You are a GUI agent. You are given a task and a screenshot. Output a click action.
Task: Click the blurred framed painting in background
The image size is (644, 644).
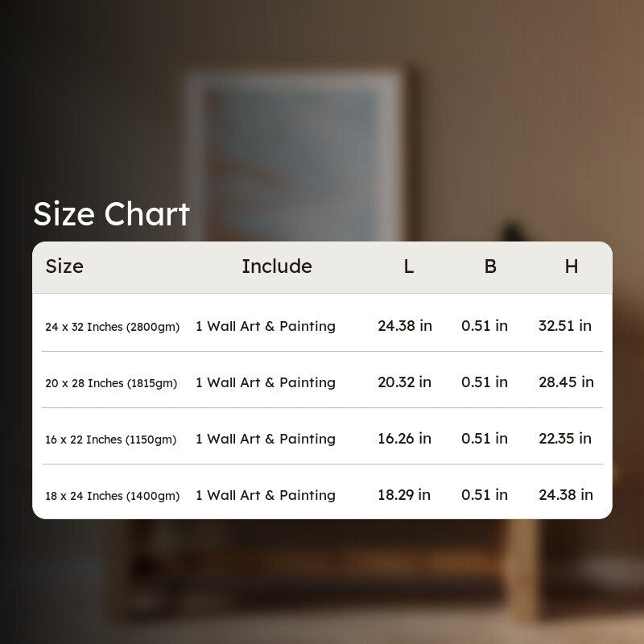point(295,156)
